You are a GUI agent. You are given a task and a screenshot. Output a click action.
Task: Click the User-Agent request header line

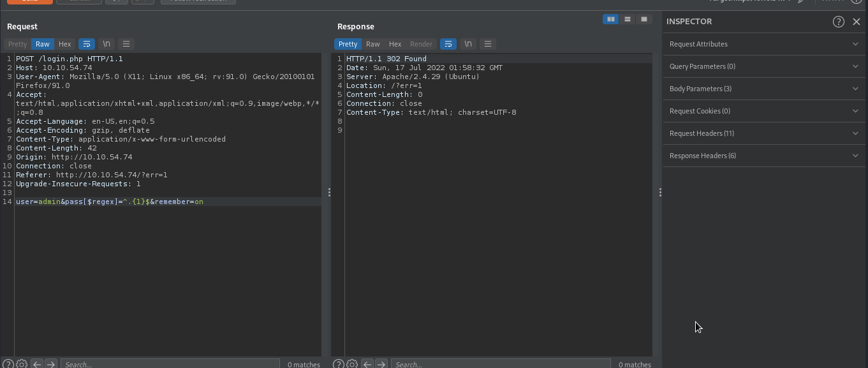165,81
